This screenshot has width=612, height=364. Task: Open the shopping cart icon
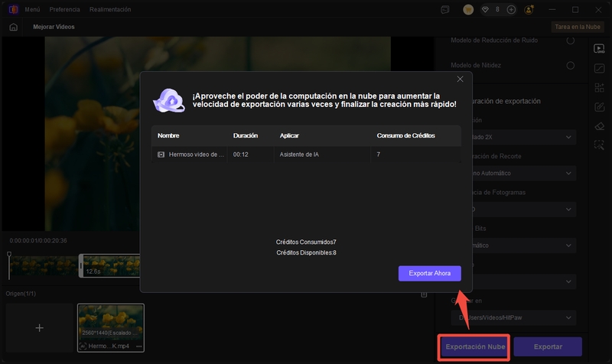point(468,10)
